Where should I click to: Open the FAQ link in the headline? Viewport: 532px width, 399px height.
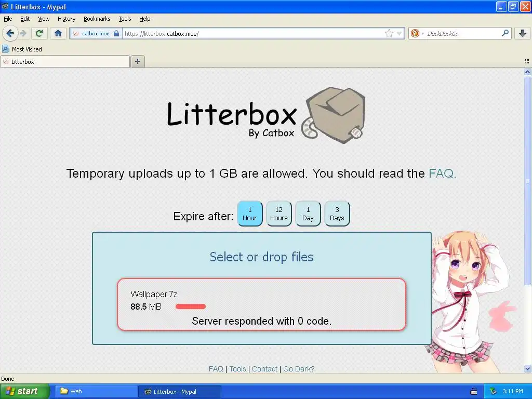point(442,174)
